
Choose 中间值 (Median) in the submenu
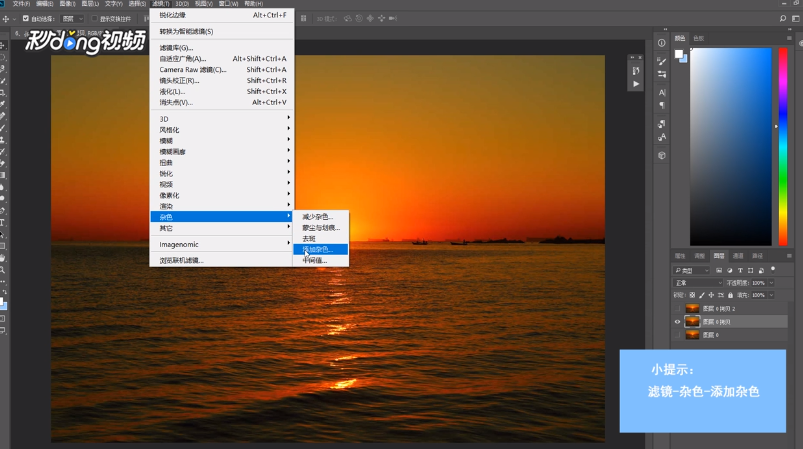coord(321,260)
